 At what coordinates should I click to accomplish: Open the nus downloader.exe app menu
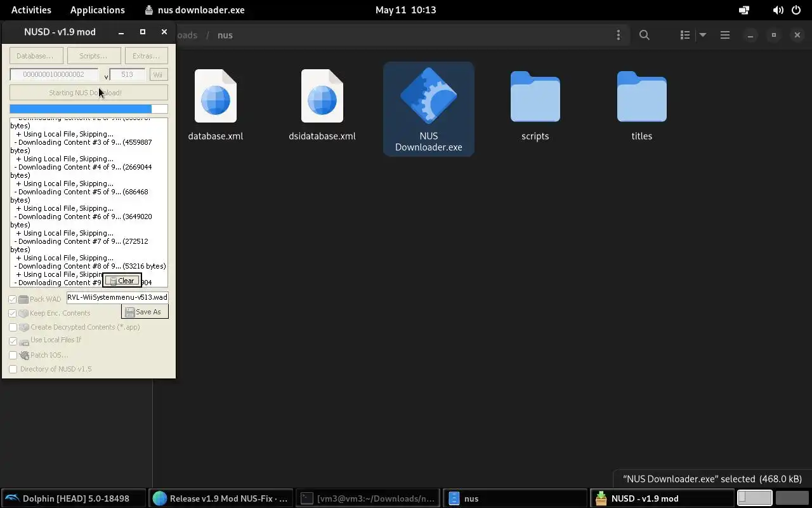pos(195,10)
